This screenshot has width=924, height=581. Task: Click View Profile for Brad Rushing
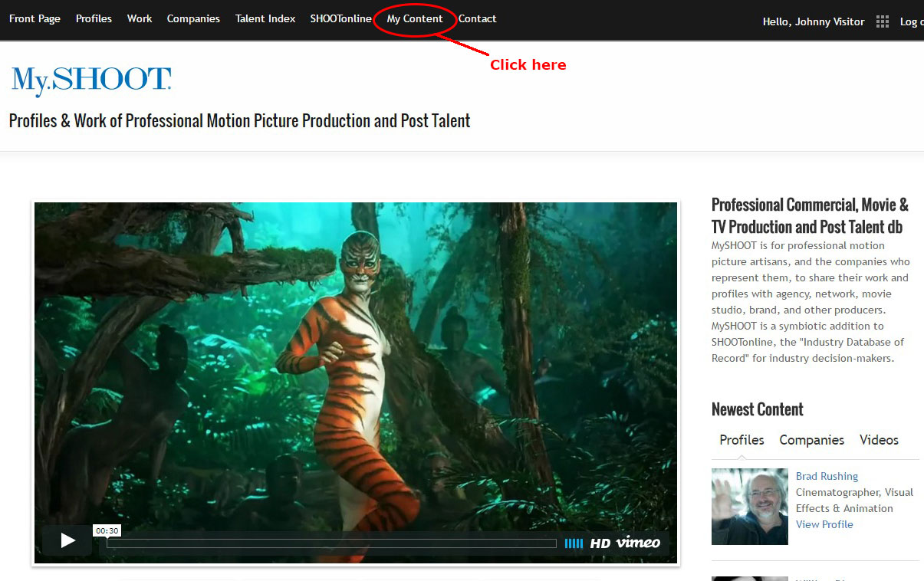click(x=824, y=524)
